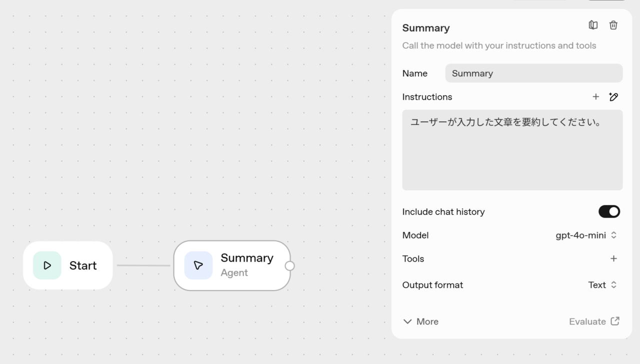Open the documentation book icon

593,25
